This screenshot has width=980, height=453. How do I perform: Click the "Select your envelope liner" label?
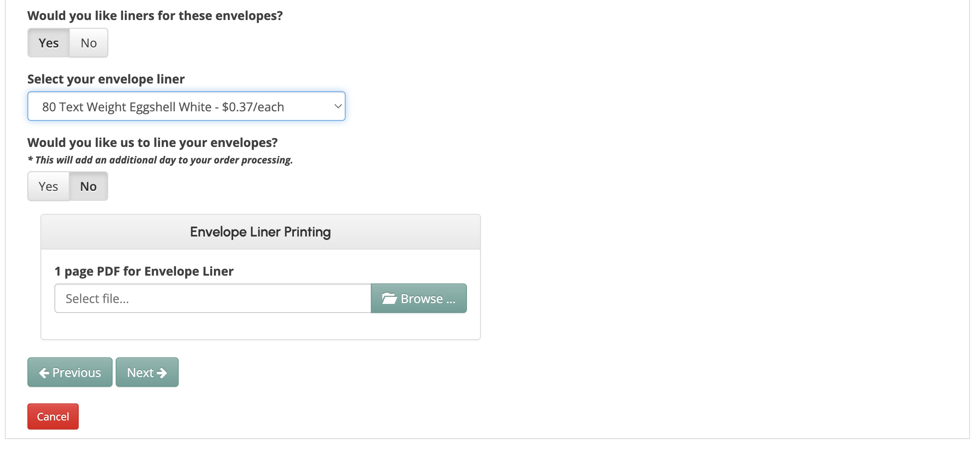[x=106, y=79]
